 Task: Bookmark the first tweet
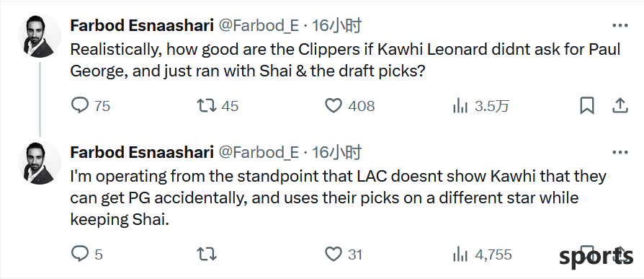point(587,107)
